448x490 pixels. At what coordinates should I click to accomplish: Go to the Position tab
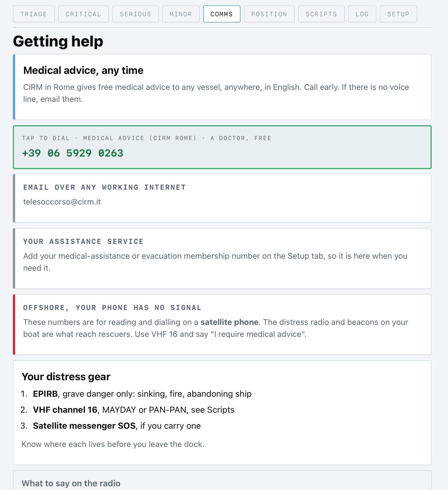point(269,14)
